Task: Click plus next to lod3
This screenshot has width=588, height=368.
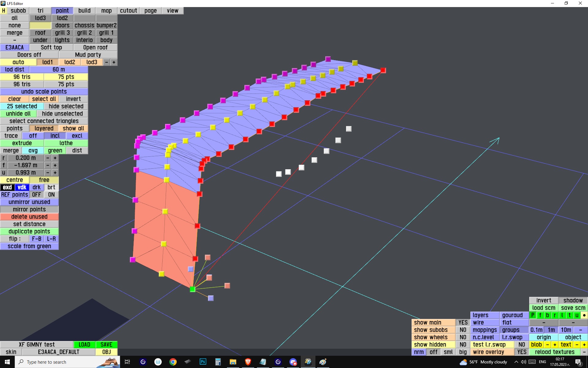Action: [x=114, y=62]
